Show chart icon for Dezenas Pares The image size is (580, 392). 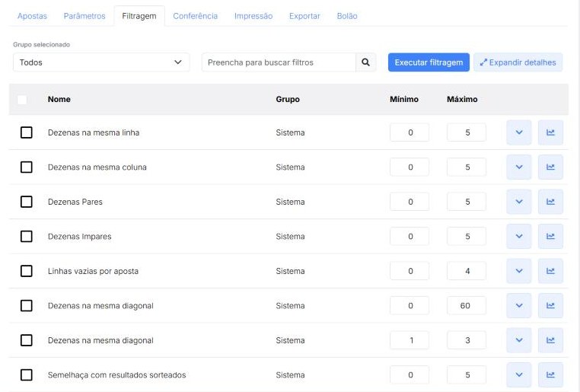(550, 202)
